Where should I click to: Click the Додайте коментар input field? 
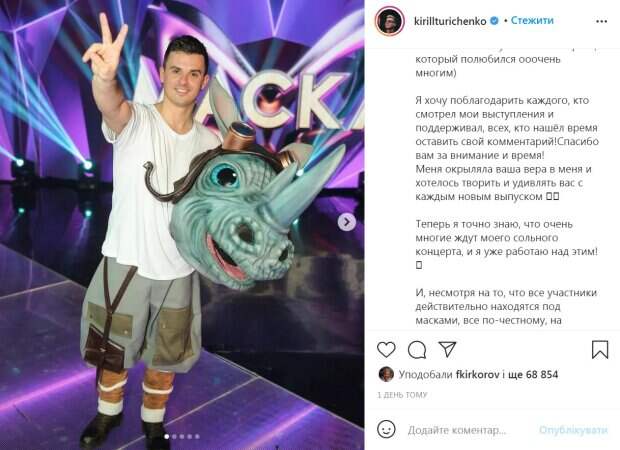(x=457, y=430)
